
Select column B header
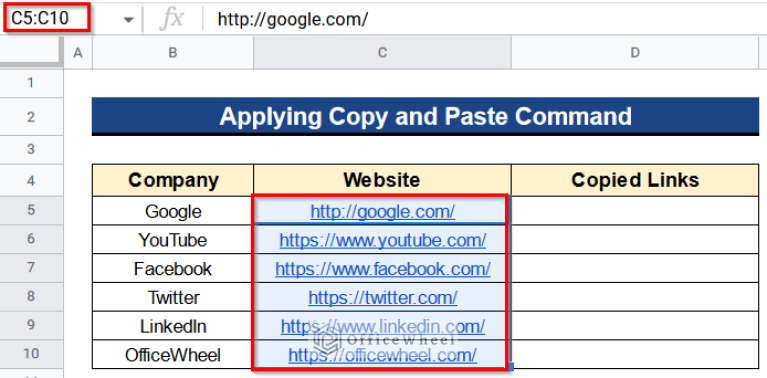173,53
